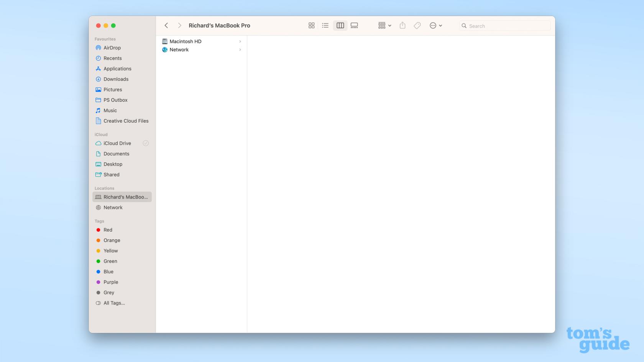Click the iCloud Drive sync status icon
The width and height of the screenshot is (644, 362).
(146, 143)
